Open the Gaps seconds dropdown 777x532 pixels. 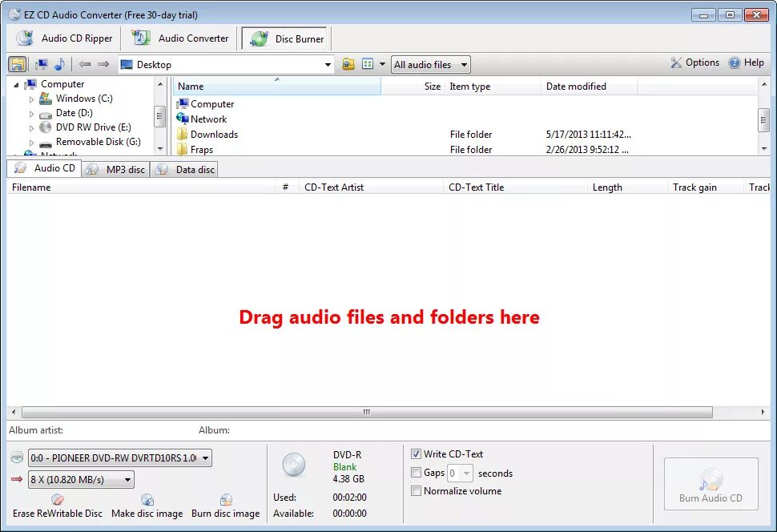[460, 473]
